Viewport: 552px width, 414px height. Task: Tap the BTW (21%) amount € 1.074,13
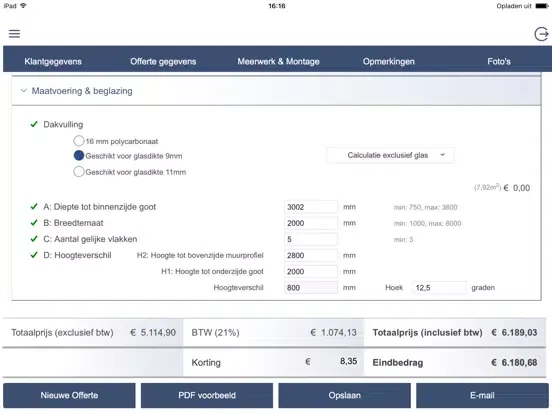333,333
